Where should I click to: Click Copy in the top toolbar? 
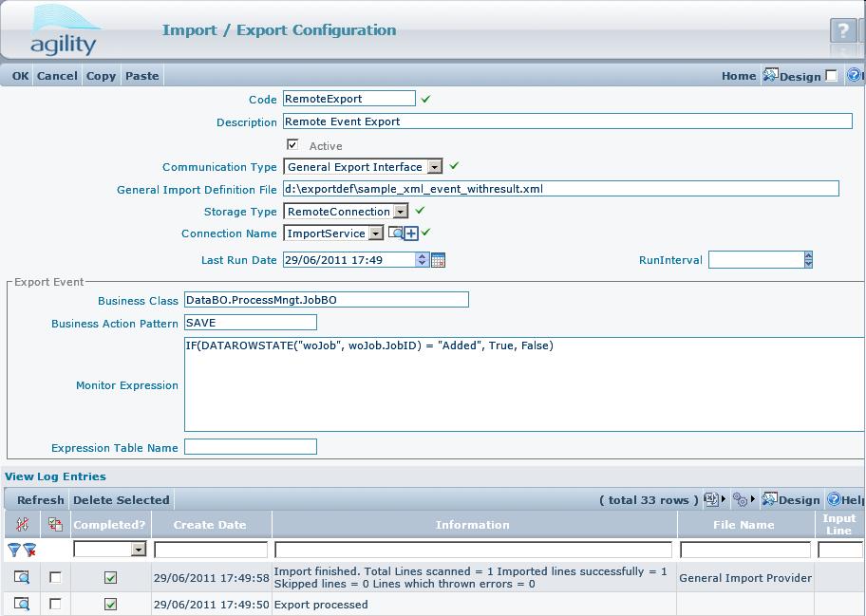click(x=101, y=76)
